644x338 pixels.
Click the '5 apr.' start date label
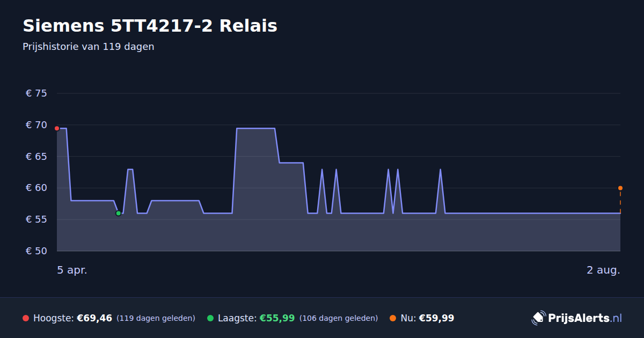72,270
